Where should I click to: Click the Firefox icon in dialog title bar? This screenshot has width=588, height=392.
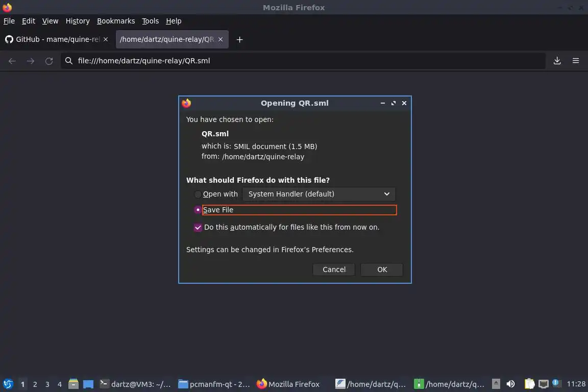[186, 103]
